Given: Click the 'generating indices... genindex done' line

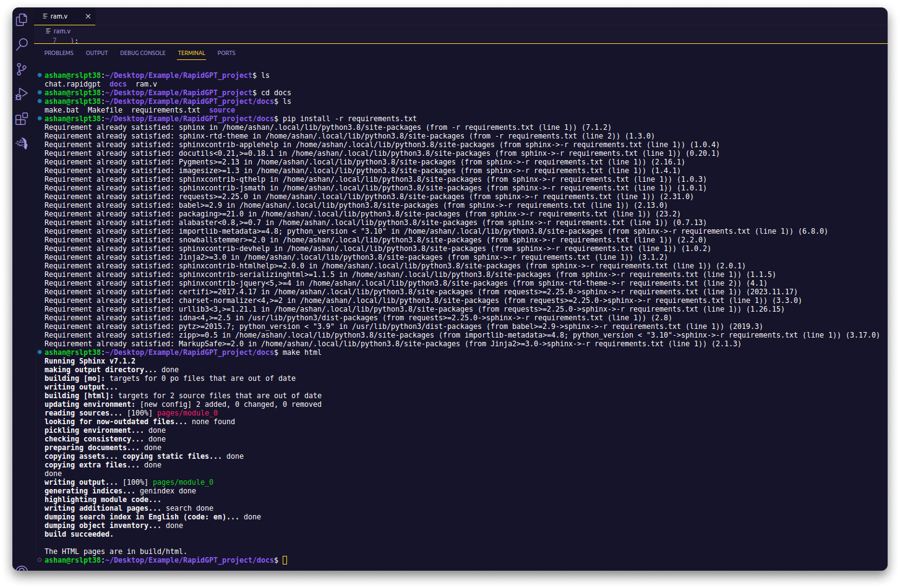Looking at the screenshot, I should 120,491.
